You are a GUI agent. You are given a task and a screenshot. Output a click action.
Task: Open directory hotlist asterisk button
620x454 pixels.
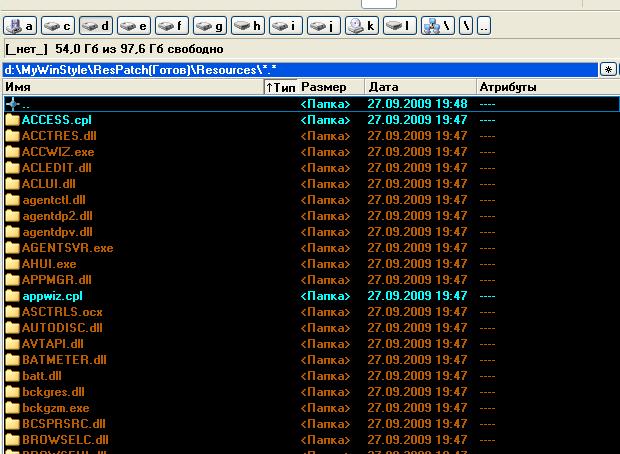[608, 70]
